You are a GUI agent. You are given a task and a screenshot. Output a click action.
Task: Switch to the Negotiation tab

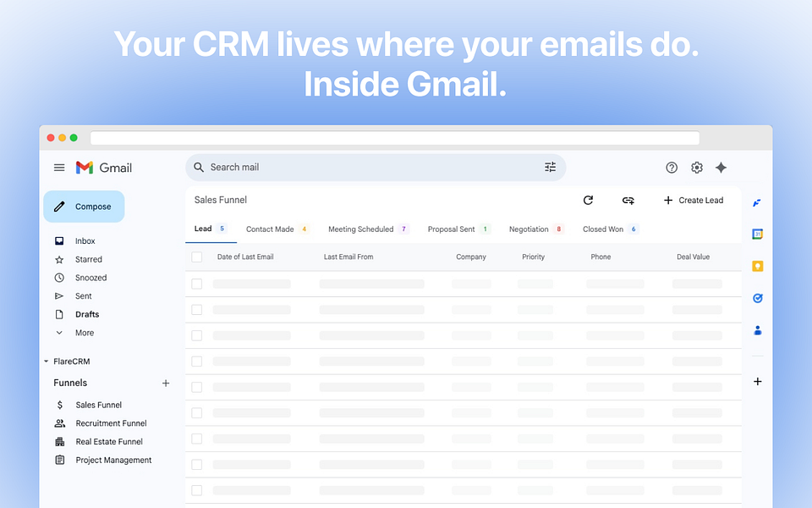coord(536,229)
